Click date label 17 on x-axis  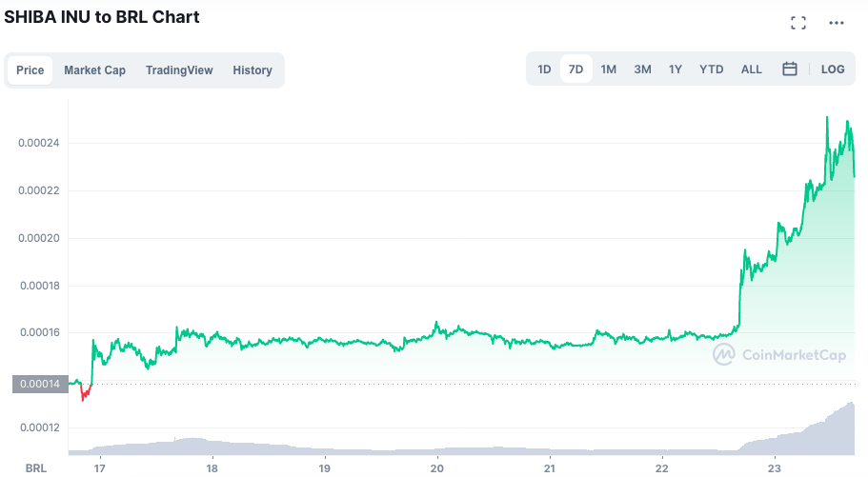(100, 468)
